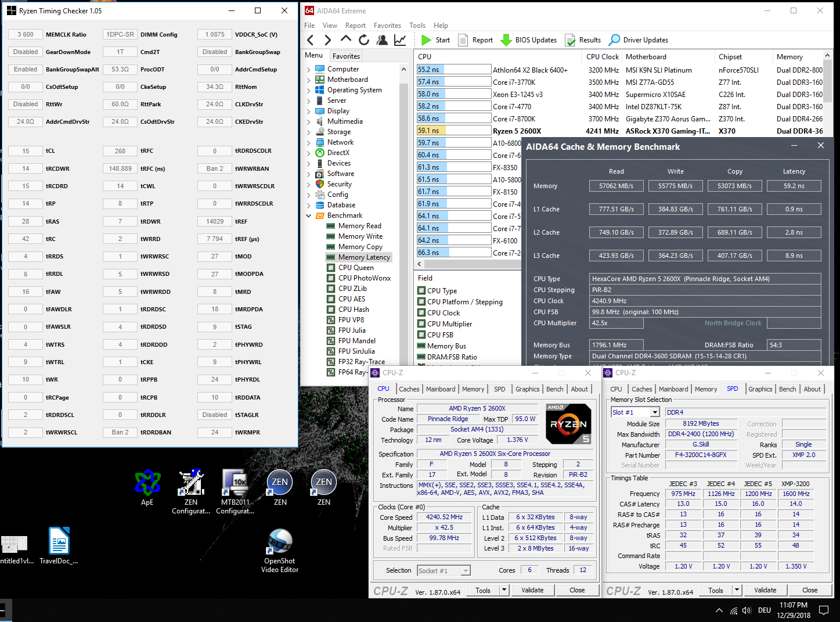Go back with AIDA64 back arrow
This screenshot has height=622, width=840.
click(x=311, y=39)
